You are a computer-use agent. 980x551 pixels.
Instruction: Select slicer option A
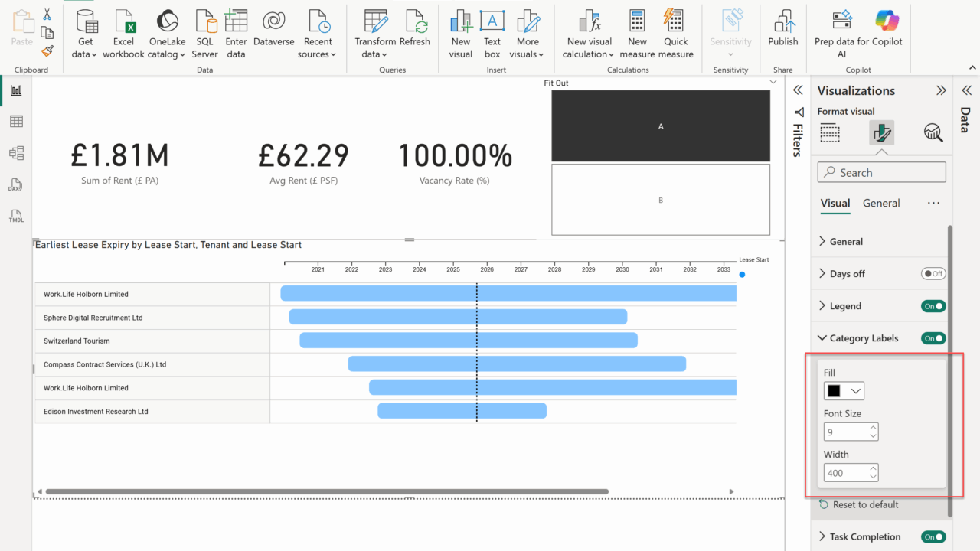(661, 126)
